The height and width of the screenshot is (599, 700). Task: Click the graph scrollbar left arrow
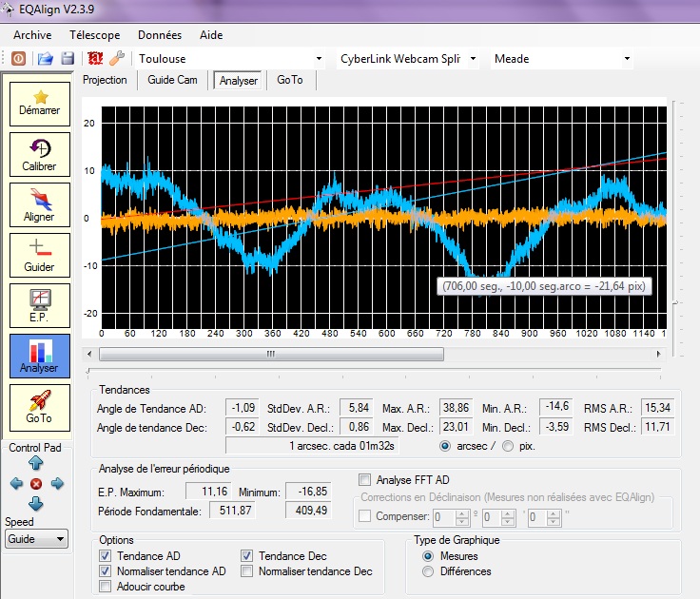[x=89, y=354]
